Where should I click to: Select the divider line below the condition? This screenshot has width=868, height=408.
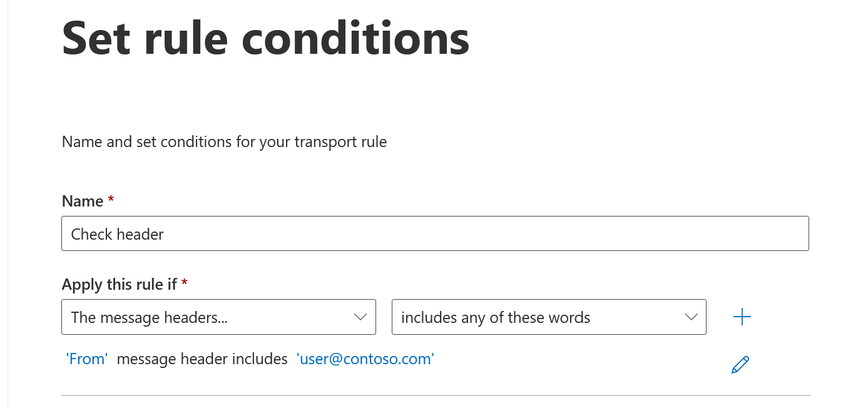[x=436, y=395]
